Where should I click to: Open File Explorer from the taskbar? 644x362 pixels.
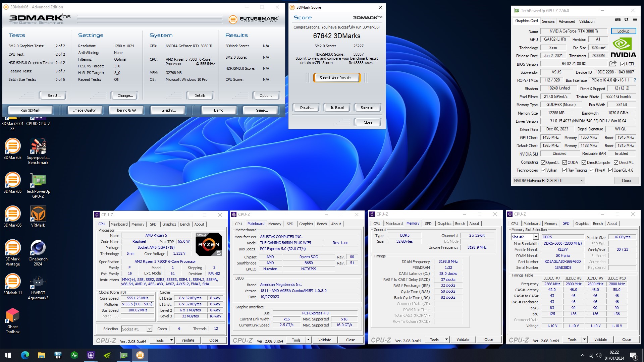click(41, 355)
